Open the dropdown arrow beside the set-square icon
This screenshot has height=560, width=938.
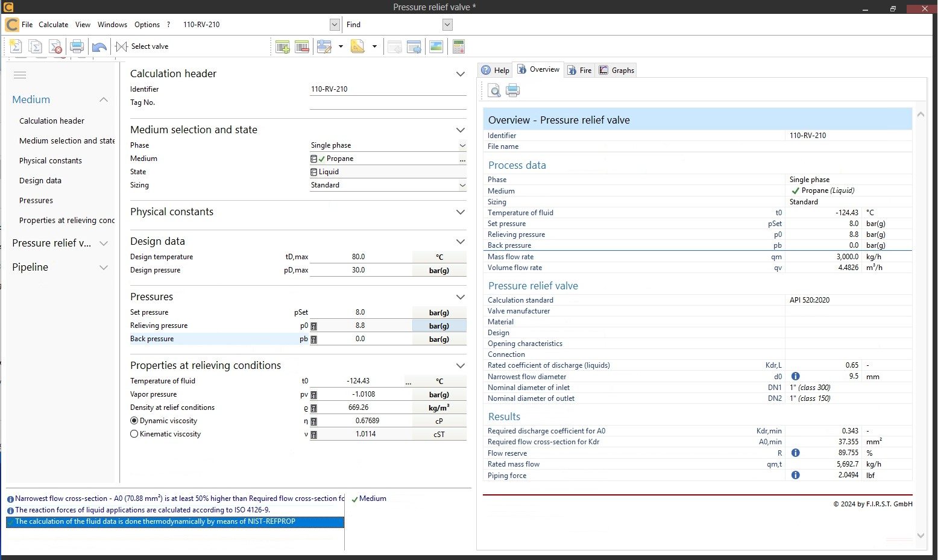pos(374,46)
